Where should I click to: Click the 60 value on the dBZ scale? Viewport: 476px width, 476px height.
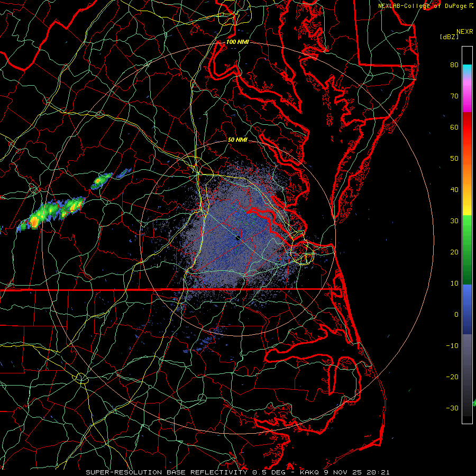click(x=454, y=127)
